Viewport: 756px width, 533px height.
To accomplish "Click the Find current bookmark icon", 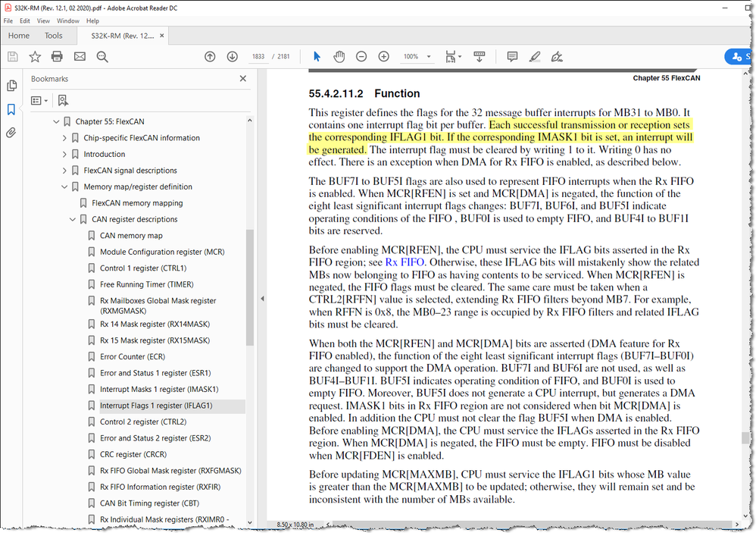I will tap(63, 100).
